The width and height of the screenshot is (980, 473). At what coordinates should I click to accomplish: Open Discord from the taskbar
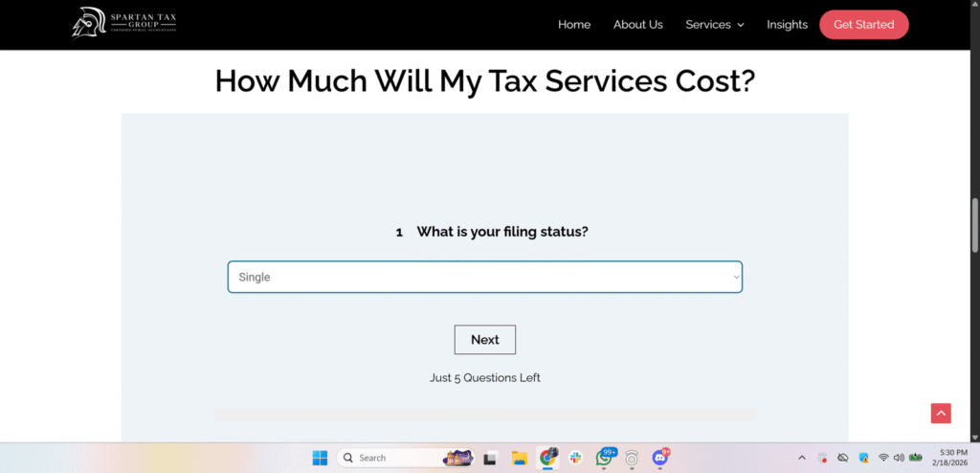pos(659,458)
